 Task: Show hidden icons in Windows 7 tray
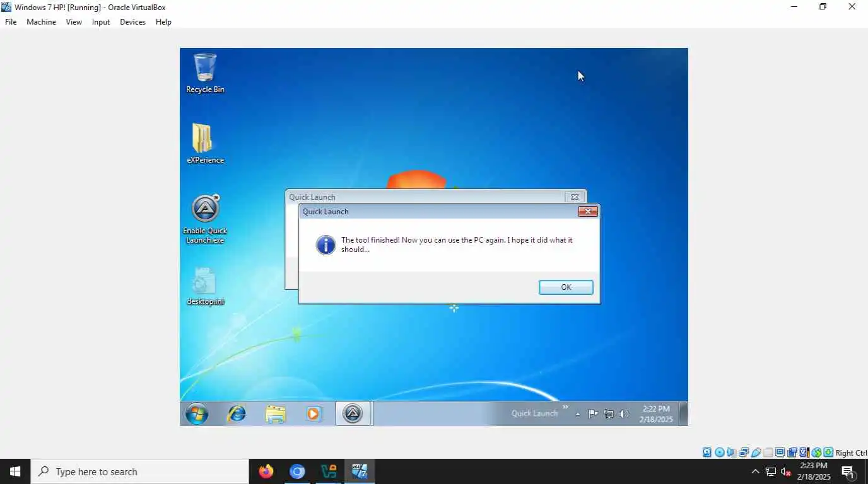click(578, 414)
